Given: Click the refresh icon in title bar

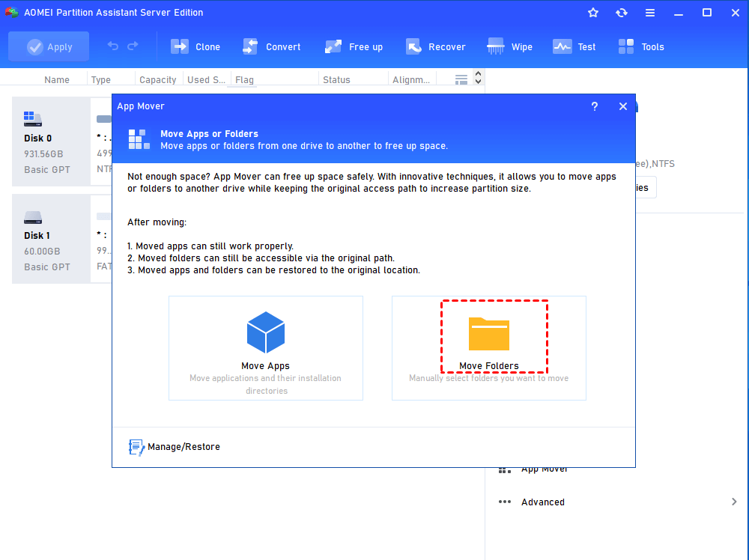Looking at the screenshot, I should [x=622, y=13].
